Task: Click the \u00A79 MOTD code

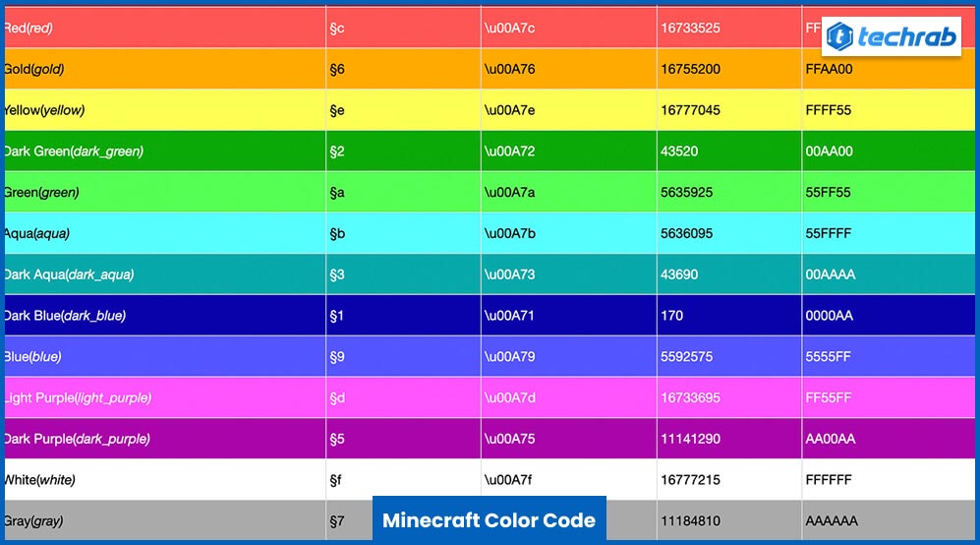Action: [x=509, y=357]
